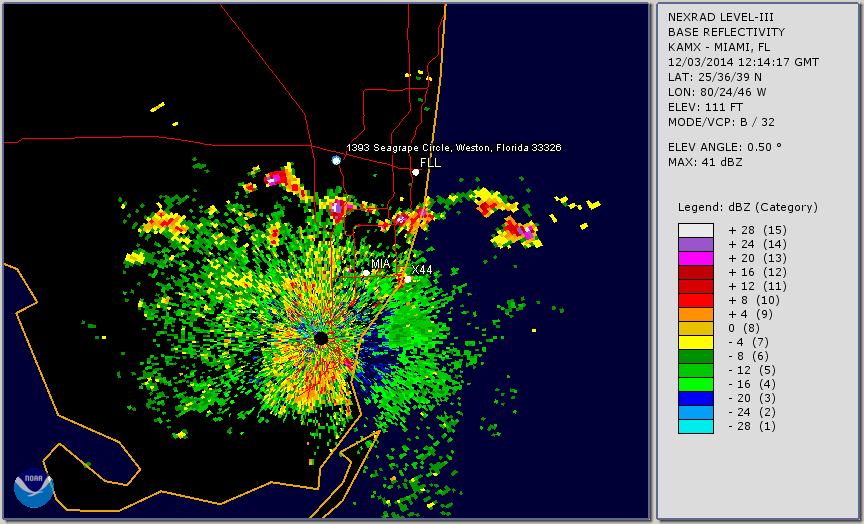Select the +28 (15) white legend swatch
The image size is (864, 524).
click(x=696, y=230)
